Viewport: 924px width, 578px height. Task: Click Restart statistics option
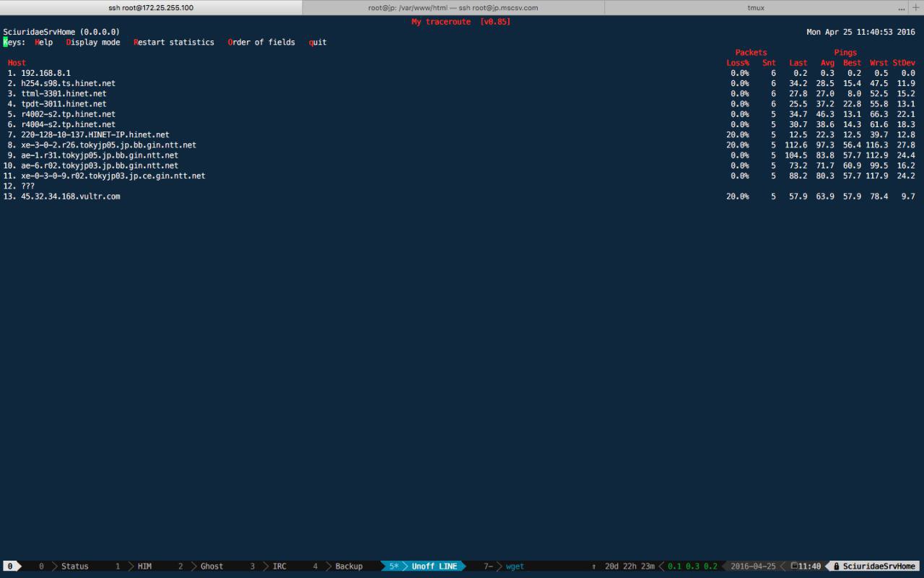point(174,43)
